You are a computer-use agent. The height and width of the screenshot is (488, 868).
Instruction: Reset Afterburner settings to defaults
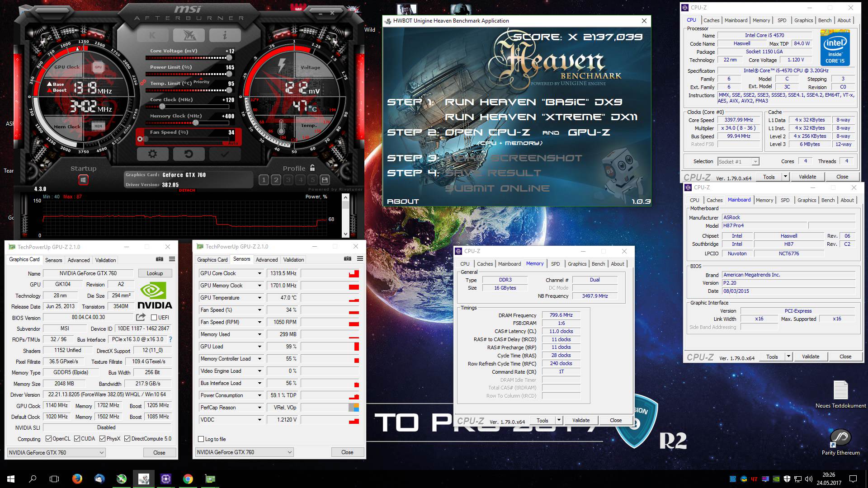[x=189, y=154]
